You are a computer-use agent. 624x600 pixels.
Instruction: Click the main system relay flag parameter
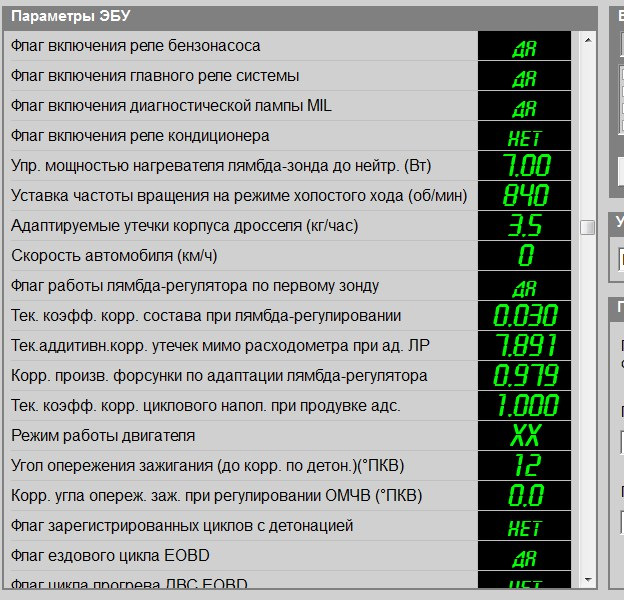point(240,76)
